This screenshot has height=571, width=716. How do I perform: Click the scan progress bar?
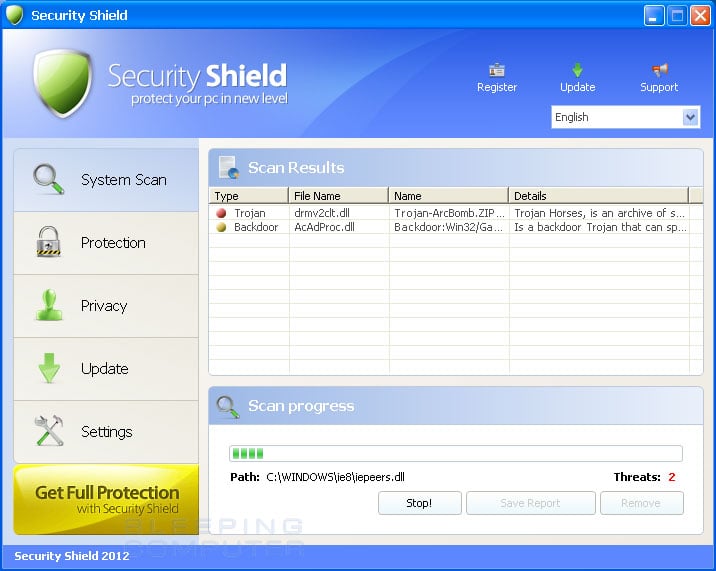coord(455,453)
